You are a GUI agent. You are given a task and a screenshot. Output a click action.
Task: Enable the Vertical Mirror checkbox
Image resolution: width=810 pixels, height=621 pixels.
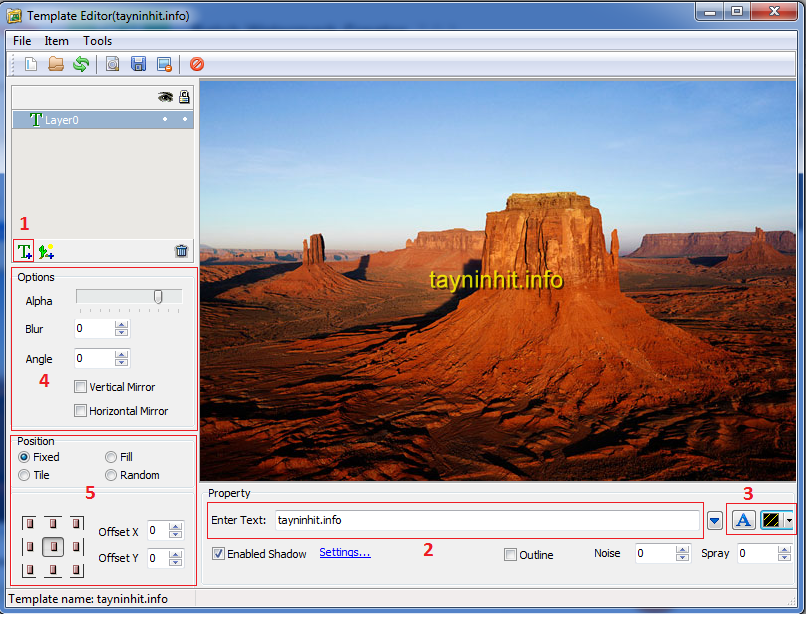click(81, 387)
